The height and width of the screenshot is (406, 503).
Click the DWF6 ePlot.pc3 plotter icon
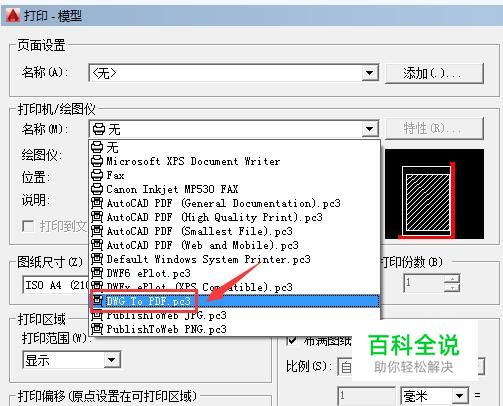pyautogui.click(x=97, y=273)
